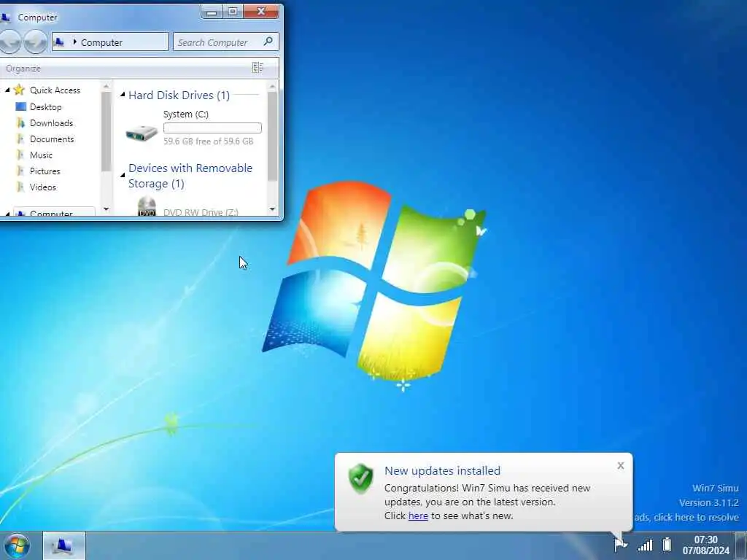Check network signal bars icon
The height and width of the screenshot is (560, 747).
tap(645, 545)
